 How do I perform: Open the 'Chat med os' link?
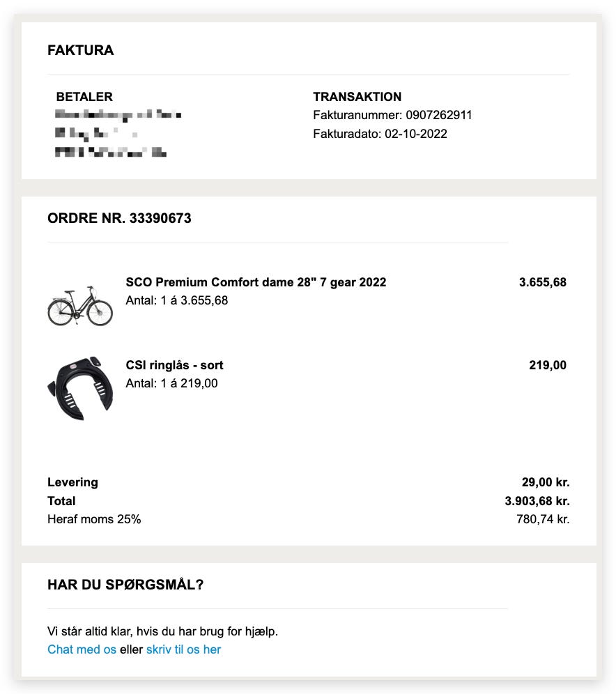click(82, 649)
